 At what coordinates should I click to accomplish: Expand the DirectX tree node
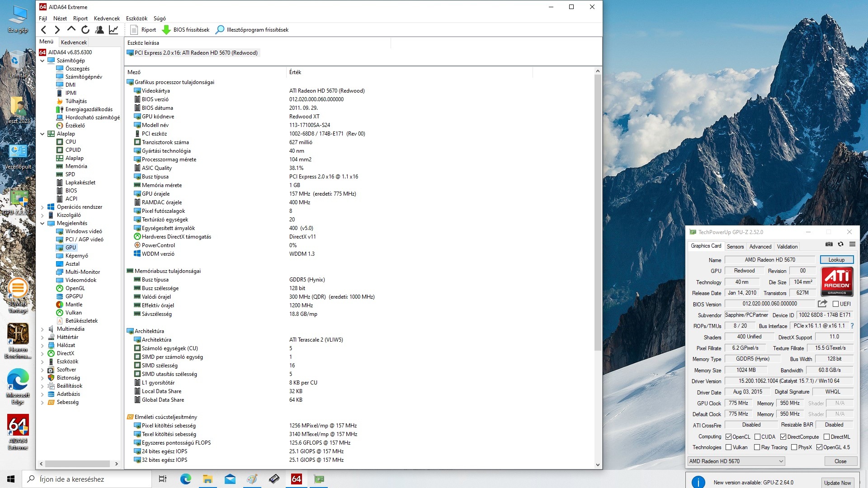[42, 353]
